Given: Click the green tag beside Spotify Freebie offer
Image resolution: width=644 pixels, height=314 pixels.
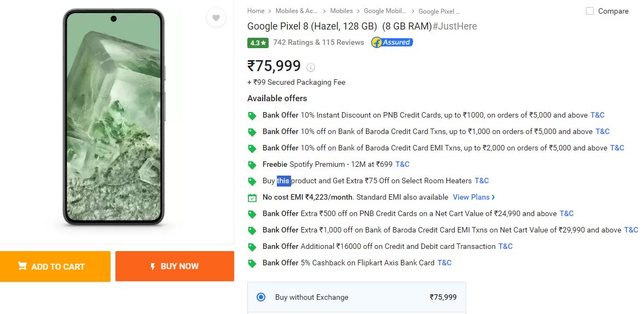Looking at the screenshot, I should [252, 165].
